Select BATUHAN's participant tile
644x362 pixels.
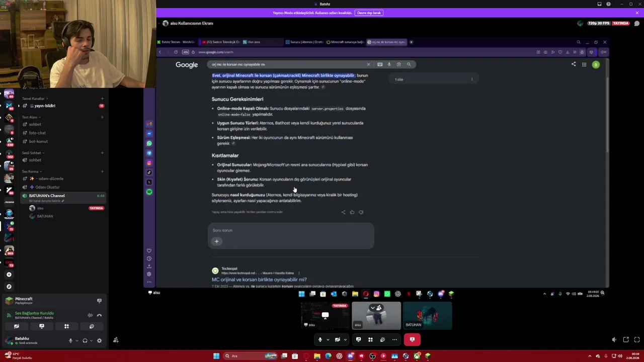click(427, 316)
